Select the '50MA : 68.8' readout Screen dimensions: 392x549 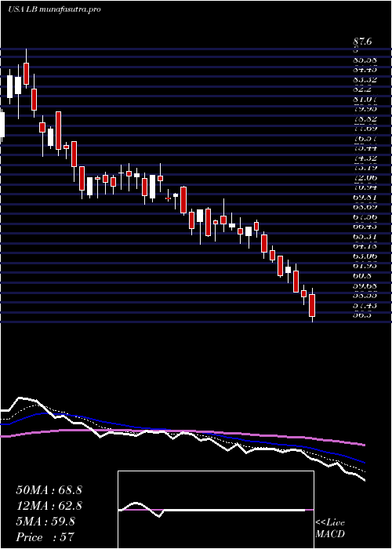coord(49,490)
